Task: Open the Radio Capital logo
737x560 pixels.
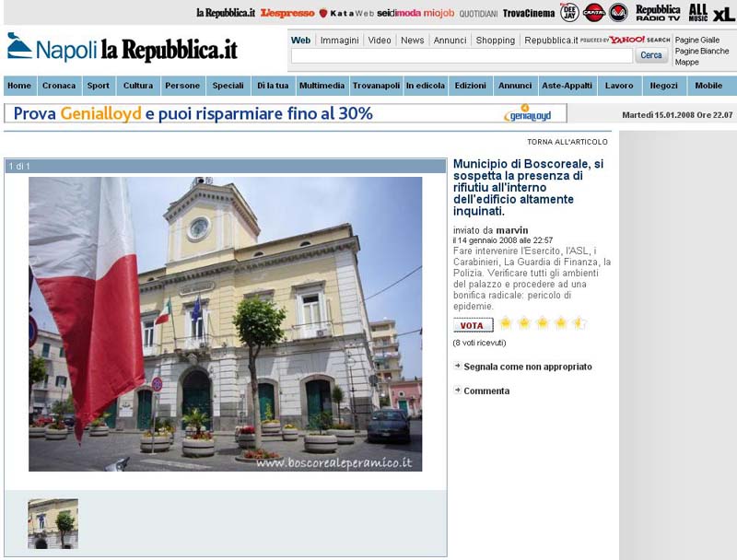Action: pyautogui.click(x=594, y=13)
